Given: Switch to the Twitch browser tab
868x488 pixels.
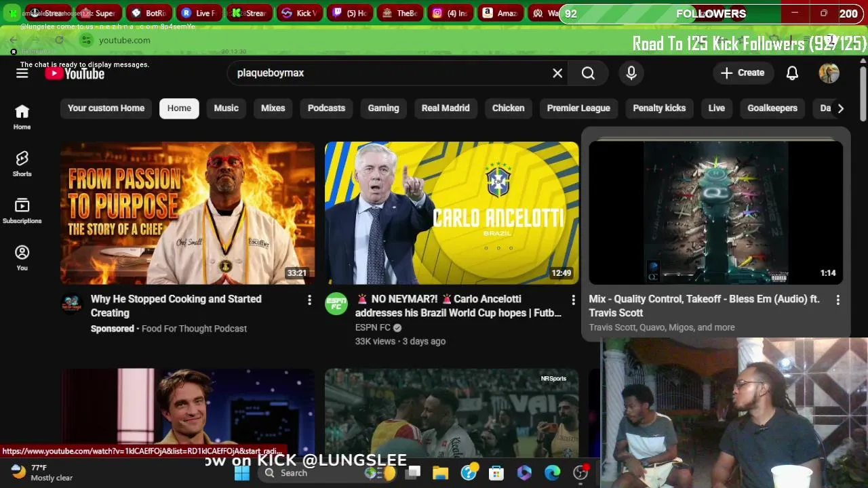Looking at the screenshot, I should click(349, 13).
